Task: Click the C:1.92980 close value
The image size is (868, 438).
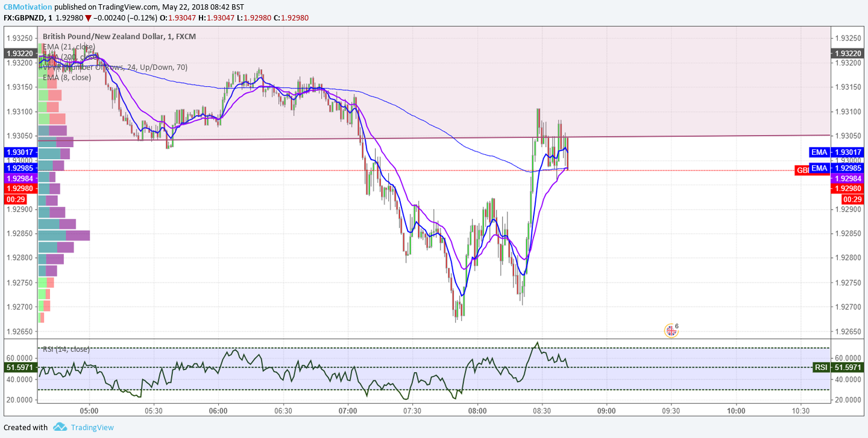Action: pyautogui.click(x=291, y=17)
